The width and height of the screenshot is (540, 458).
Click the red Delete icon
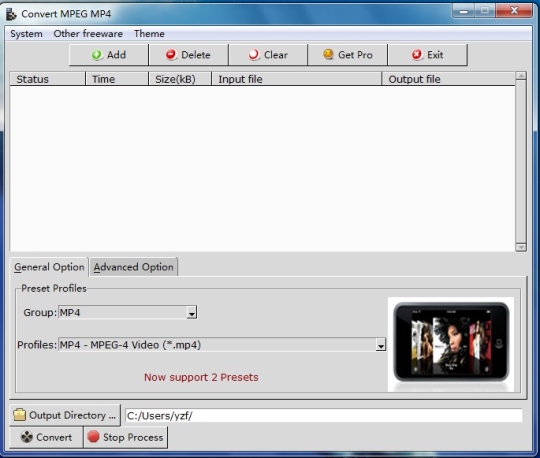(171, 55)
